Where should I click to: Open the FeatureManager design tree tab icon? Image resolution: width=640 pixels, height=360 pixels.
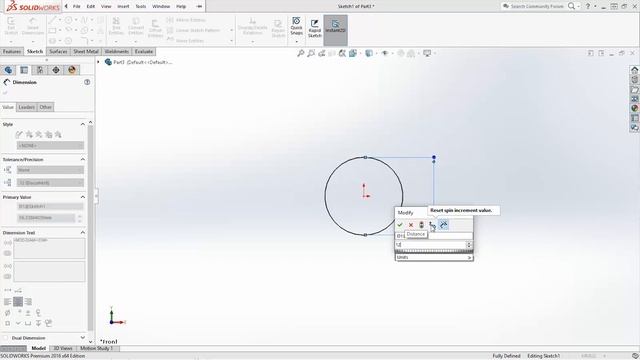(9, 70)
